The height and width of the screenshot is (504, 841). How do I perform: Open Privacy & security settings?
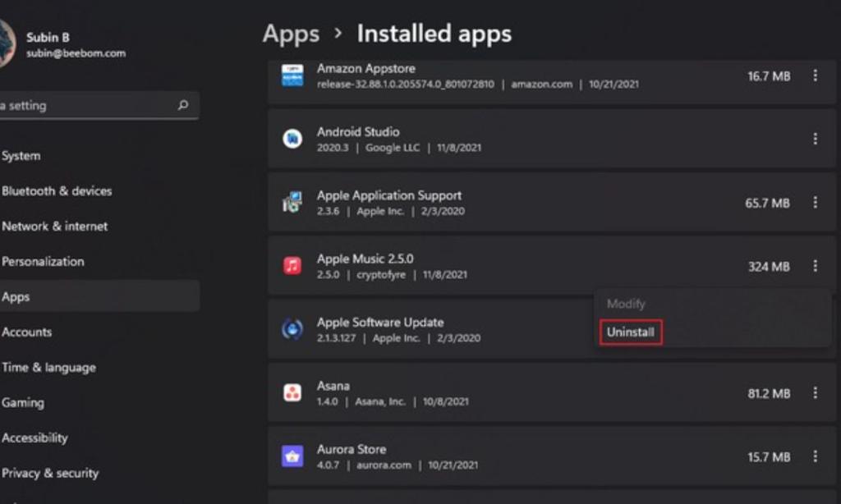click(50, 473)
